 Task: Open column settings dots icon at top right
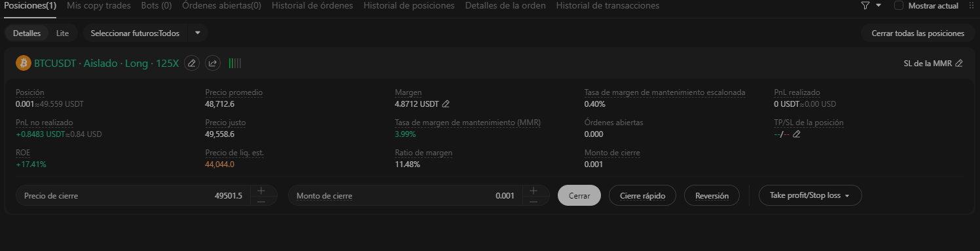click(971, 5)
